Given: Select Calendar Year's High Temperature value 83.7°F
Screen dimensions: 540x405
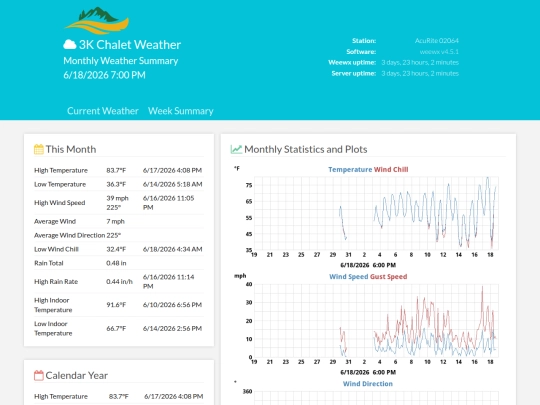Looking at the screenshot, I should pos(118,396).
